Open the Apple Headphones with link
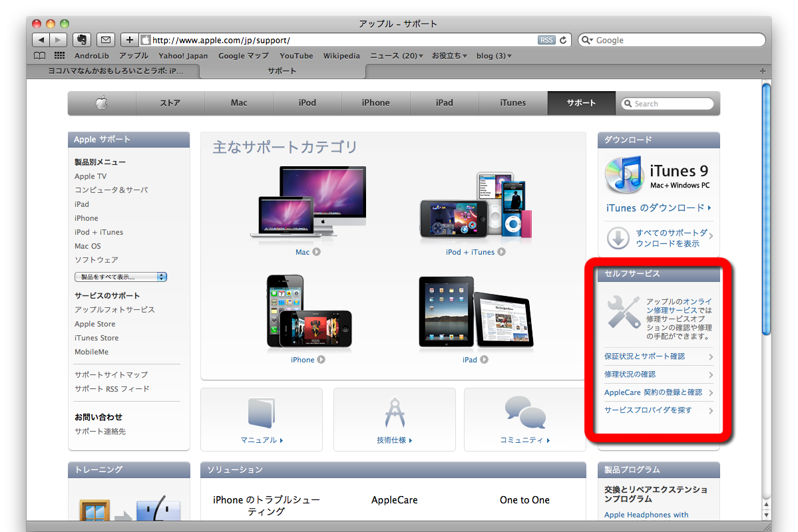This screenshot has height=532, width=798. click(646, 515)
